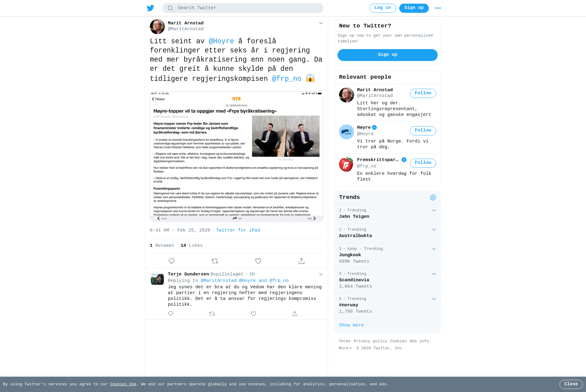
Task: Retweet the main tweet by Marit Arnstad
Action: [x=215, y=261]
